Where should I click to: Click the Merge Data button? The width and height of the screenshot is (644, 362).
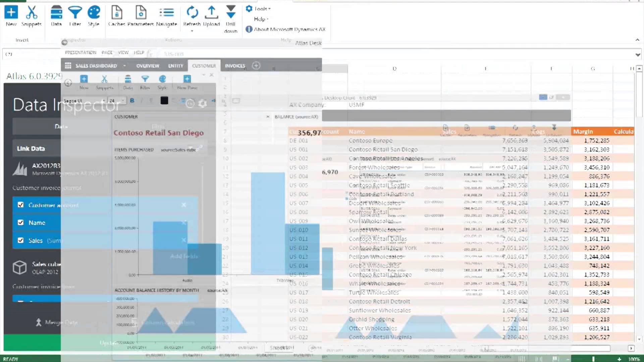pyautogui.click(x=57, y=322)
